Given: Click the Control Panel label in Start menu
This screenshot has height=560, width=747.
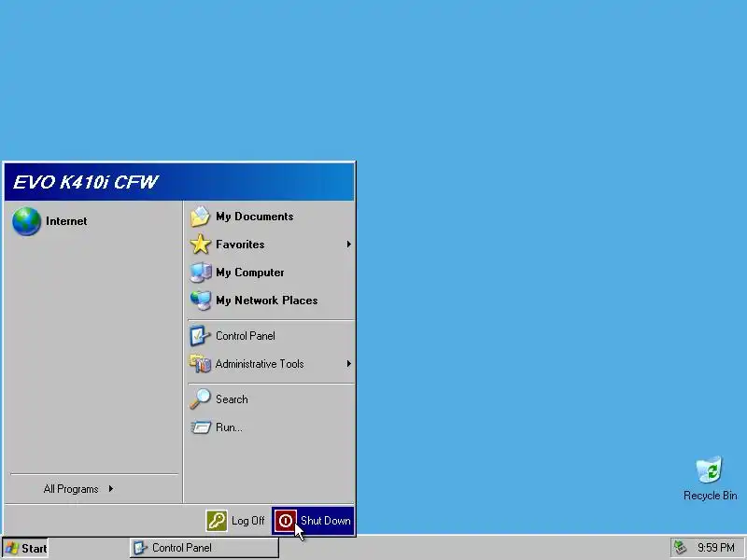Looking at the screenshot, I should (246, 336).
